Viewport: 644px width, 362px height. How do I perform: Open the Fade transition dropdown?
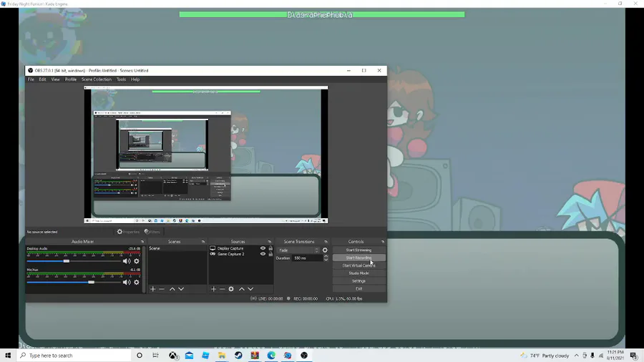click(298, 250)
